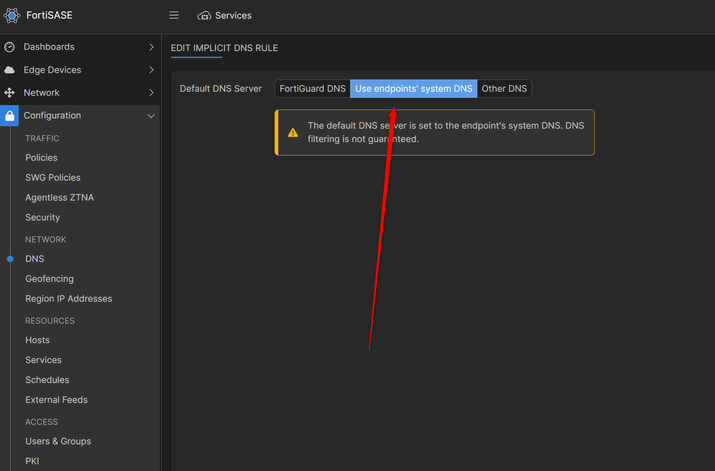This screenshot has height=471, width=715.
Task: Toggle the hamburger menu icon
Action: pos(174,16)
